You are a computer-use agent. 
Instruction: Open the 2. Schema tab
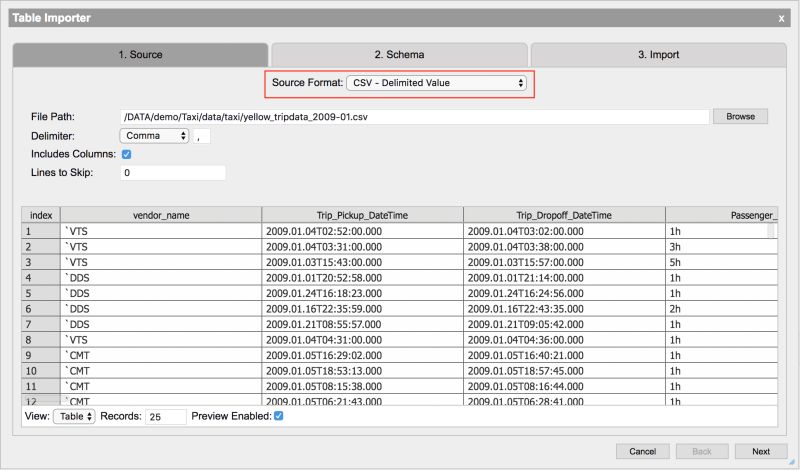point(399,55)
